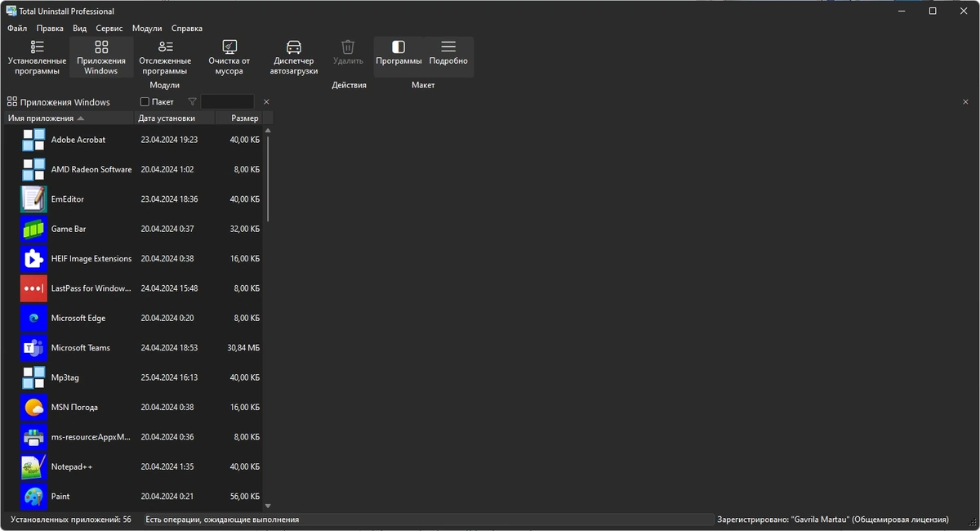
Task: Click the 25.04.2024 16:13 install date
Action: [169, 377]
